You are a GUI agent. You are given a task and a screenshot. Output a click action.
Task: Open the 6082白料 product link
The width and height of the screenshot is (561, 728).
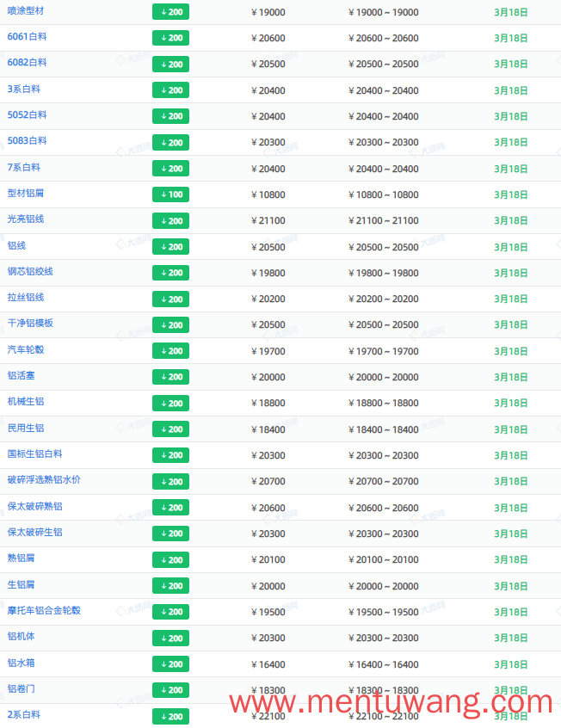coord(27,63)
